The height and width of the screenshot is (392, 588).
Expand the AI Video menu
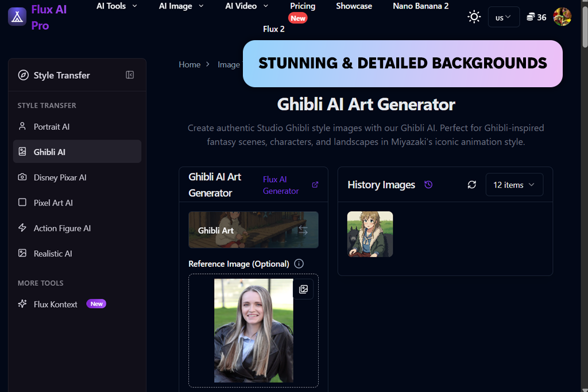[247, 6]
